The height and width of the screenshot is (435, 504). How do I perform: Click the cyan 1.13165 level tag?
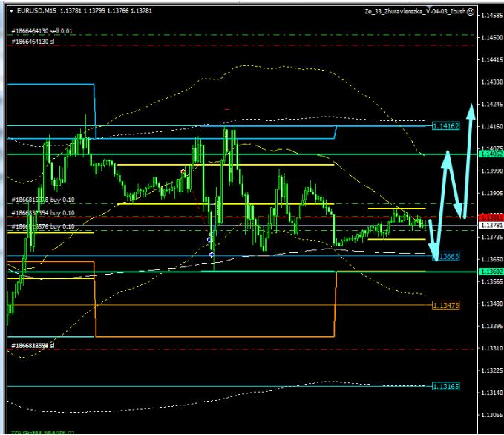[x=445, y=386]
